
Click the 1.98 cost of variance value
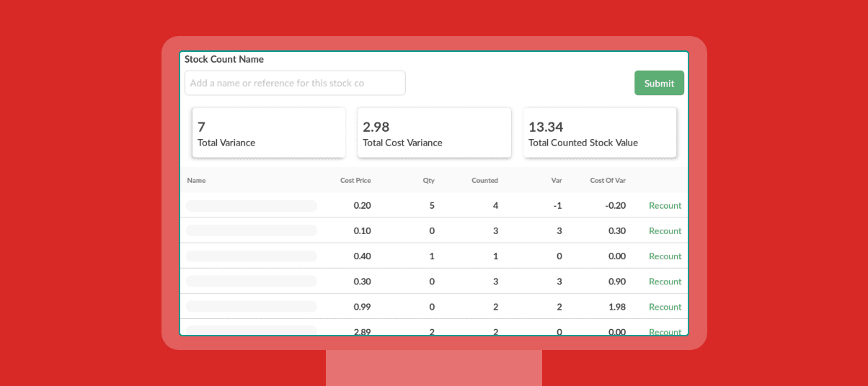(617, 306)
